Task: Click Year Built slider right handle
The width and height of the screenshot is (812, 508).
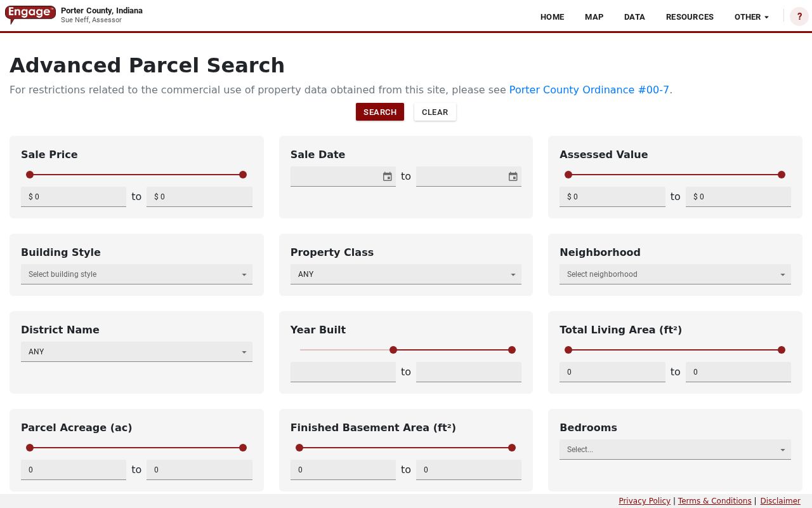Action: pyautogui.click(x=512, y=350)
